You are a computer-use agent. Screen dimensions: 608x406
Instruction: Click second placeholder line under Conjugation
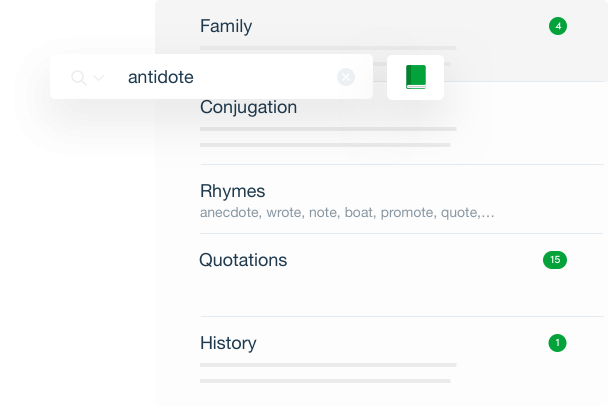click(x=325, y=145)
